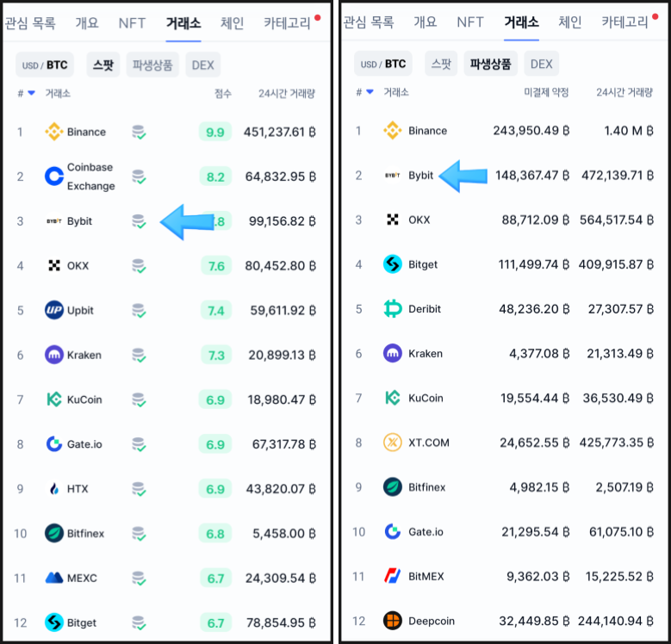Click Binance score badge 9.9
The width and height of the screenshot is (671, 644).
point(215,132)
